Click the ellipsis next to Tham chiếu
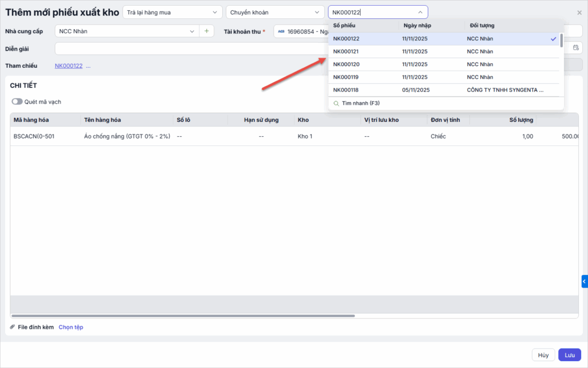This screenshot has height=368, width=588. coord(88,66)
